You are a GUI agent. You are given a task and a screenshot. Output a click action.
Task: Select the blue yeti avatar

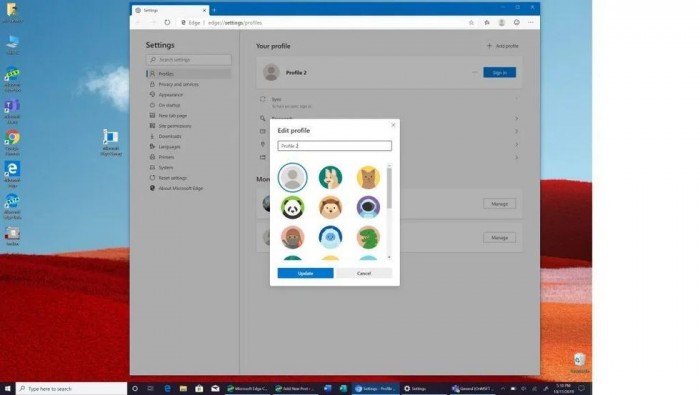330,237
